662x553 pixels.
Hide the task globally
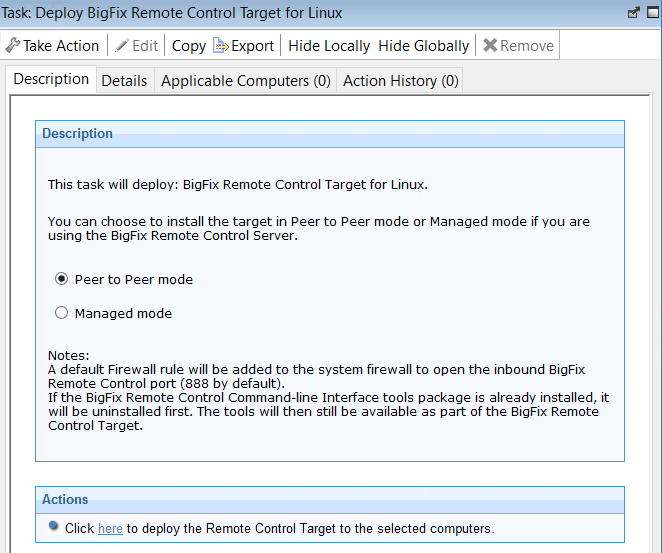pyautogui.click(x=423, y=46)
